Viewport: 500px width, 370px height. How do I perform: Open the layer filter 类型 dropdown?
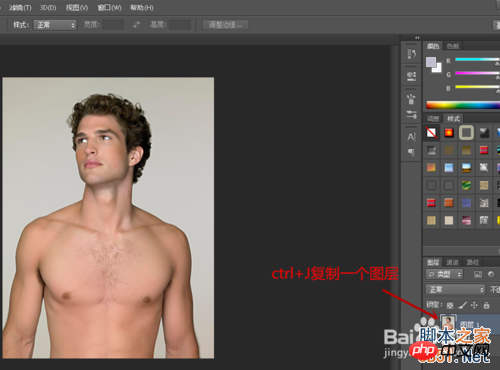[x=444, y=274]
